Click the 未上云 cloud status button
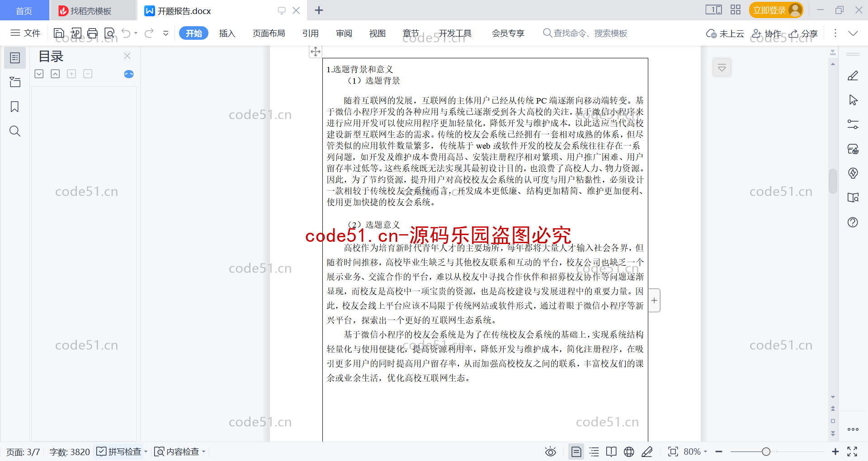Viewport: 868px width, 461px height. click(725, 33)
